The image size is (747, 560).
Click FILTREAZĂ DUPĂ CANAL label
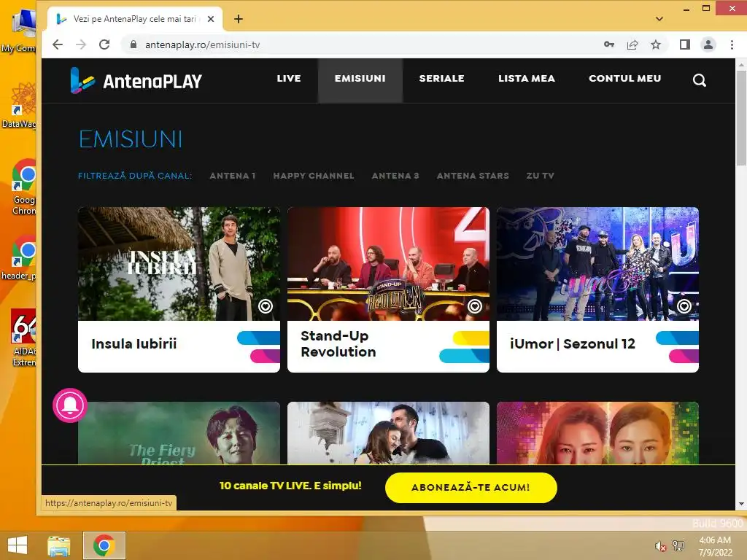coord(135,176)
